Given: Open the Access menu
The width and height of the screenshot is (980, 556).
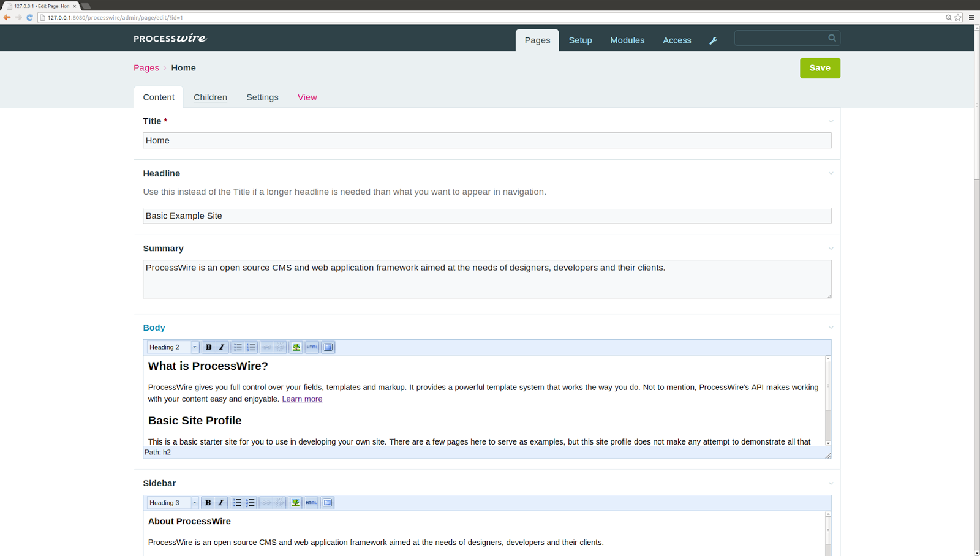Looking at the screenshot, I should pos(677,40).
